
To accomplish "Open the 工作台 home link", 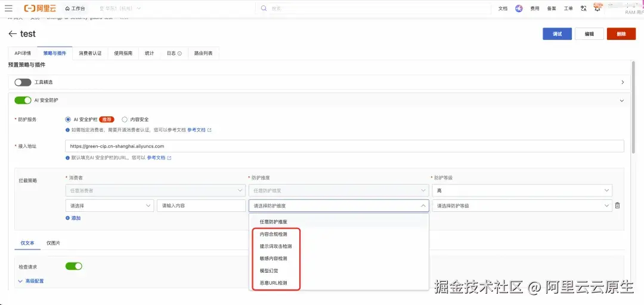I will click(75, 8).
